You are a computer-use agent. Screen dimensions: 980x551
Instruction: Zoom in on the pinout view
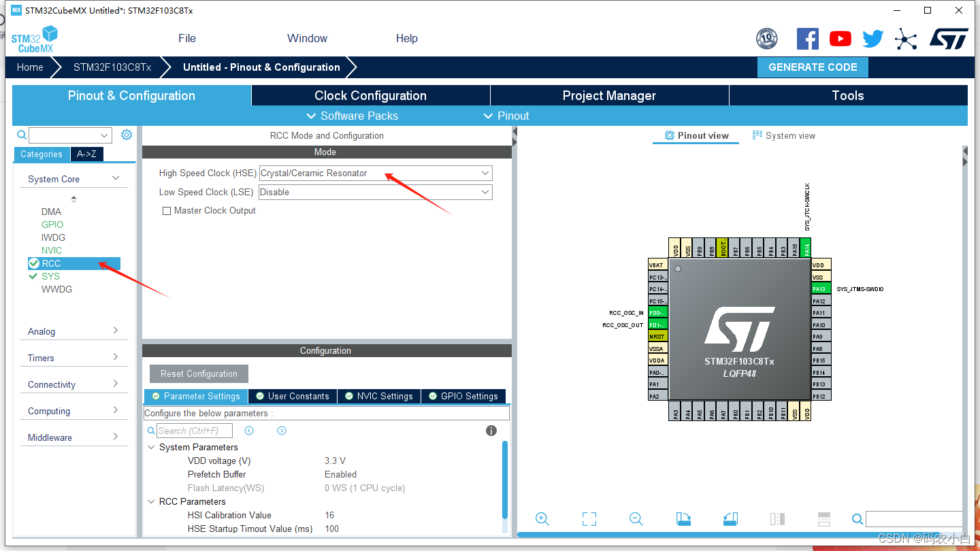tap(542, 519)
